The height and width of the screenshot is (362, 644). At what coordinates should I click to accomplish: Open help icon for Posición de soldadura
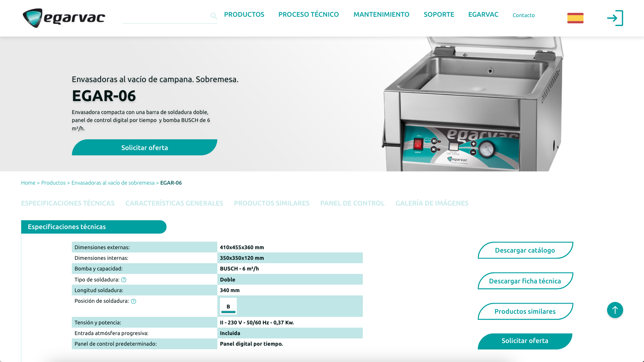(133, 301)
